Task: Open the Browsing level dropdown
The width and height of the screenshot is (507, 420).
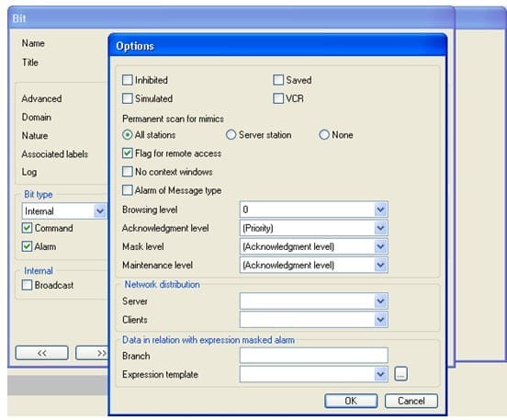Action: tap(313, 210)
